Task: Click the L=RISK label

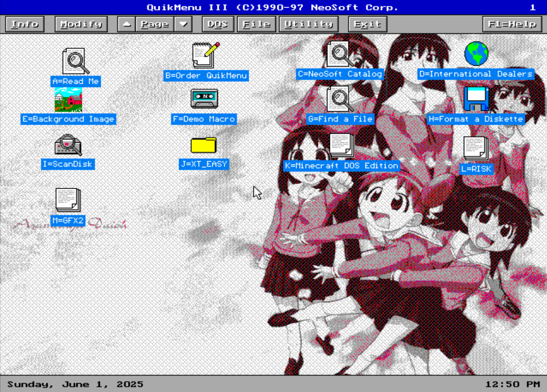Action: coord(476,169)
